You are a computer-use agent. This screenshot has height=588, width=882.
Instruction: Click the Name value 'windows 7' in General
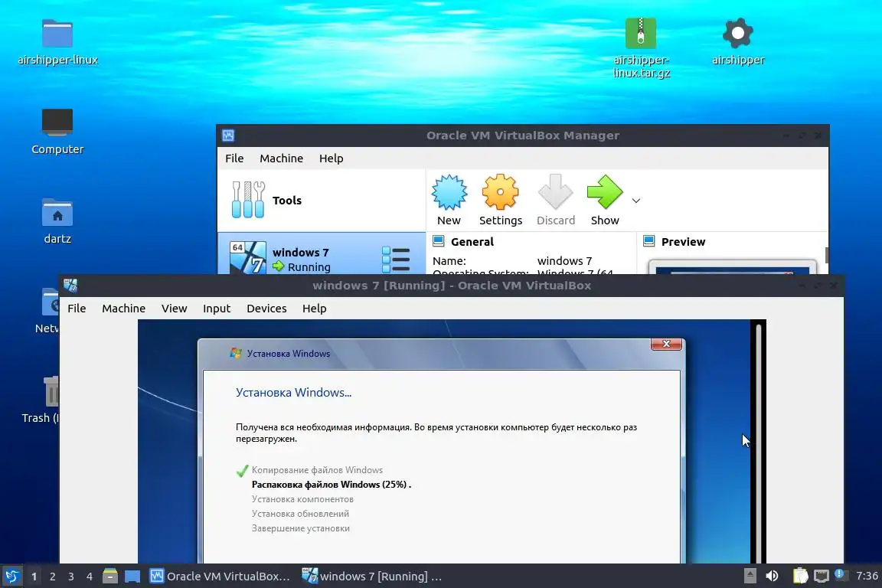pos(565,261)
